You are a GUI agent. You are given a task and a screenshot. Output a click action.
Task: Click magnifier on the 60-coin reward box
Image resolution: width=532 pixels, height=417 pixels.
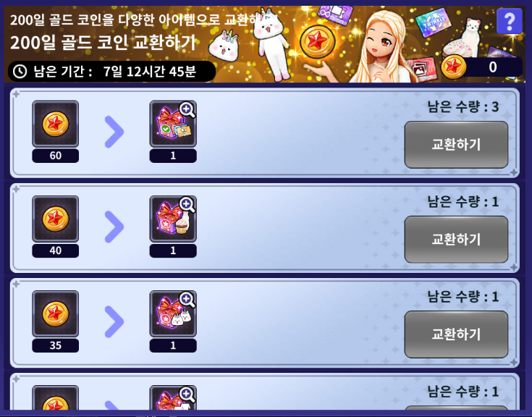point(187,110)
